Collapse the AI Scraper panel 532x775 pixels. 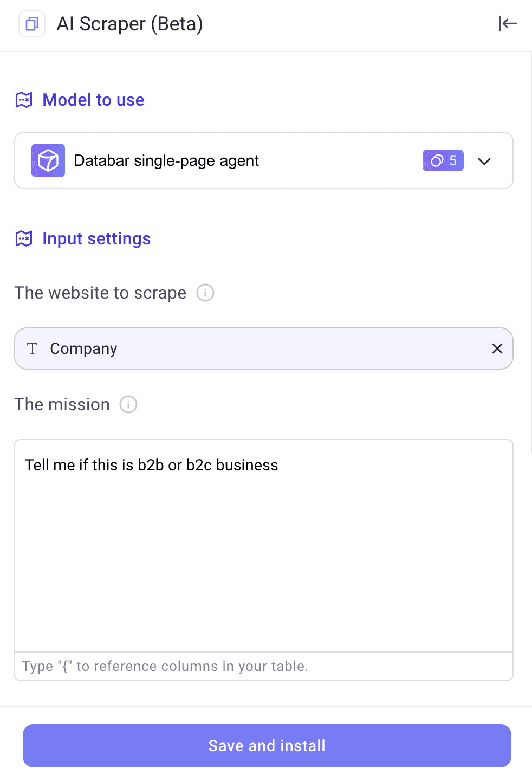[508, 24]
